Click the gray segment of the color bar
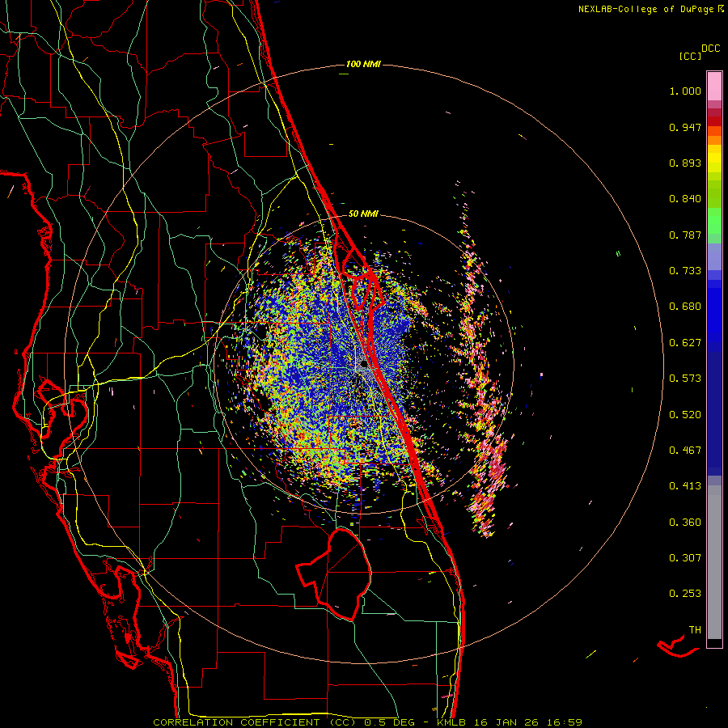This screenshot has width=728, height=728. click(714, 562)
